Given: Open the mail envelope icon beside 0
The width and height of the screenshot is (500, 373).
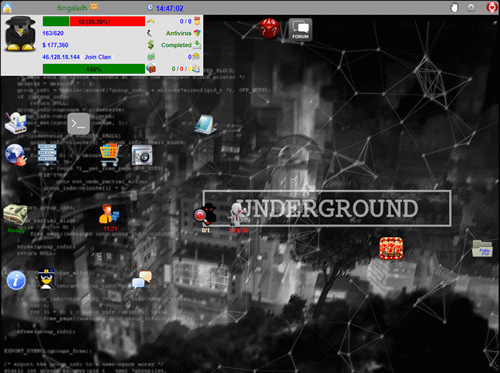Looking at the screenshot, I should pos(196,56).
